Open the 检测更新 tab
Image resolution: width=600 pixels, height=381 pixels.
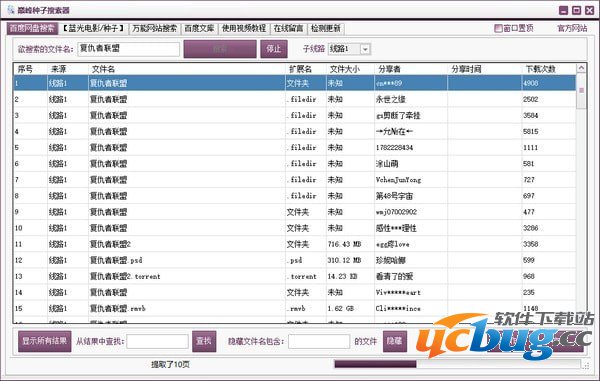pyautogui.click(x=326, y=28)
